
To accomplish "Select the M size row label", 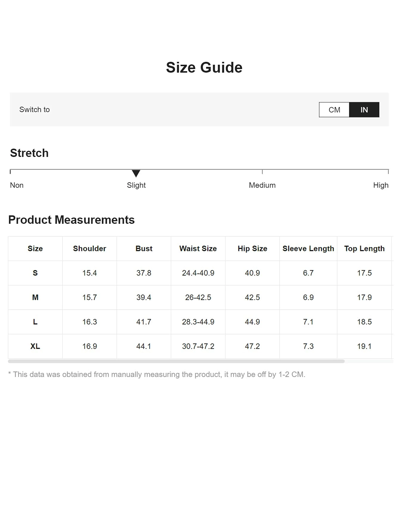I will click(35, 297).
